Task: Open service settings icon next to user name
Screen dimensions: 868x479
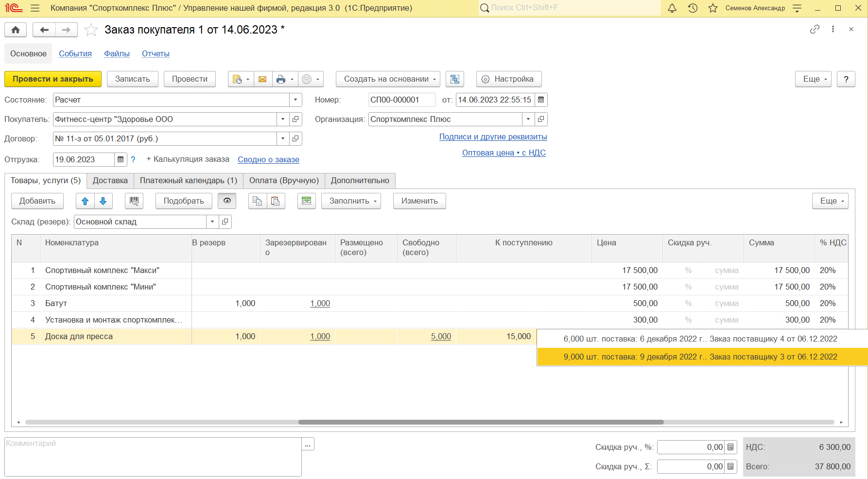Action: pyautogui.click(x=797, y=8)
